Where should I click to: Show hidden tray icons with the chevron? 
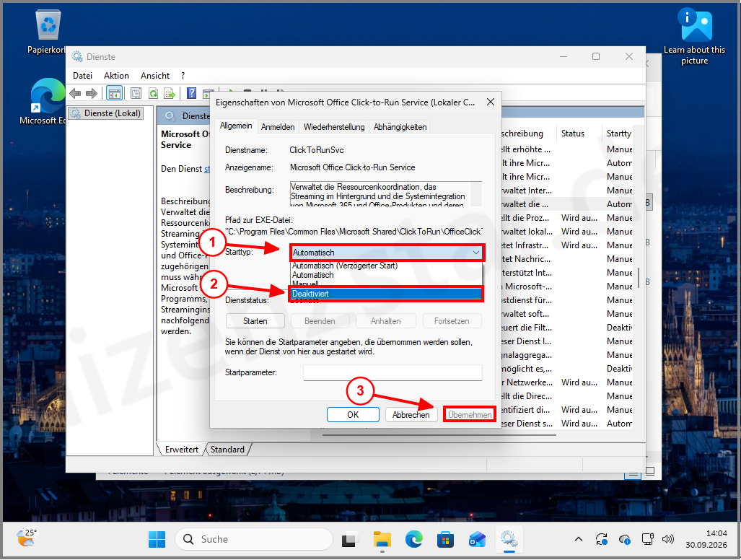pos(579,539)
